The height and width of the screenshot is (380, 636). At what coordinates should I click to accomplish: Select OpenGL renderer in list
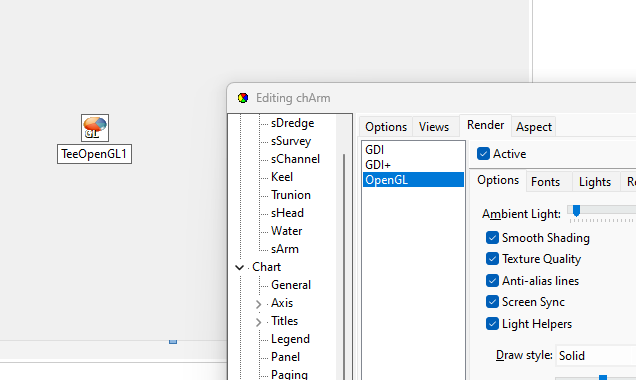tap(413, 180)
